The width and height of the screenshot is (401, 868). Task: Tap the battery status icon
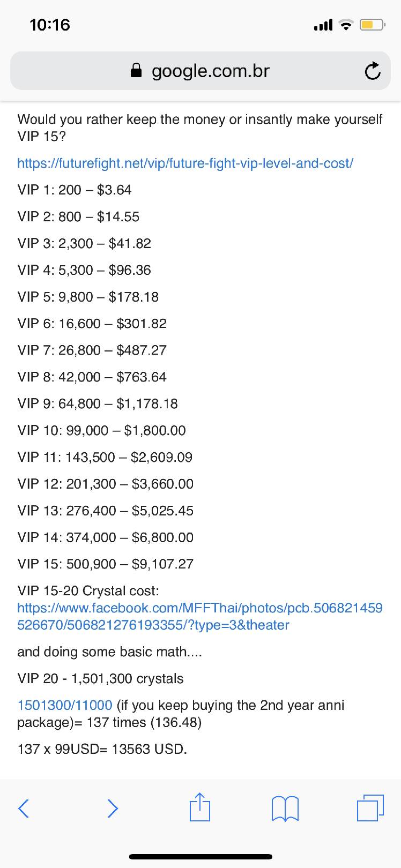(x=372, y=25)
